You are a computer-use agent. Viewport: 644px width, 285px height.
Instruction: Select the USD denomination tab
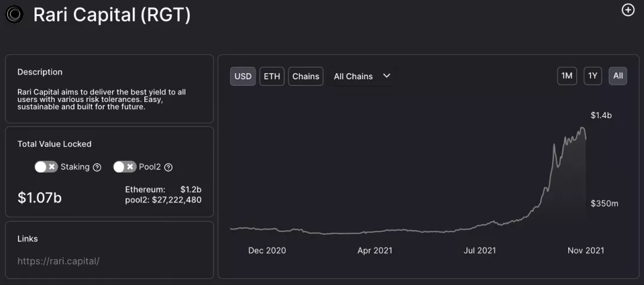(243, 76)
